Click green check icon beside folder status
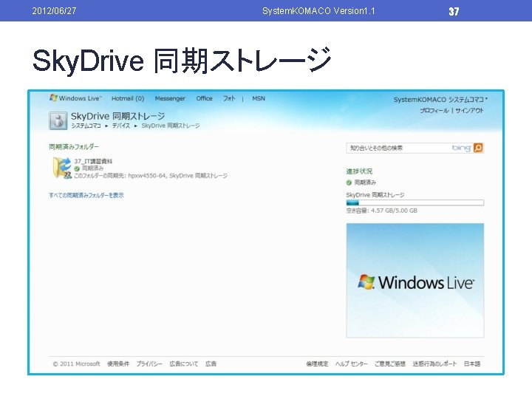The height and width of the screenshot is (399, 532). 77,168
